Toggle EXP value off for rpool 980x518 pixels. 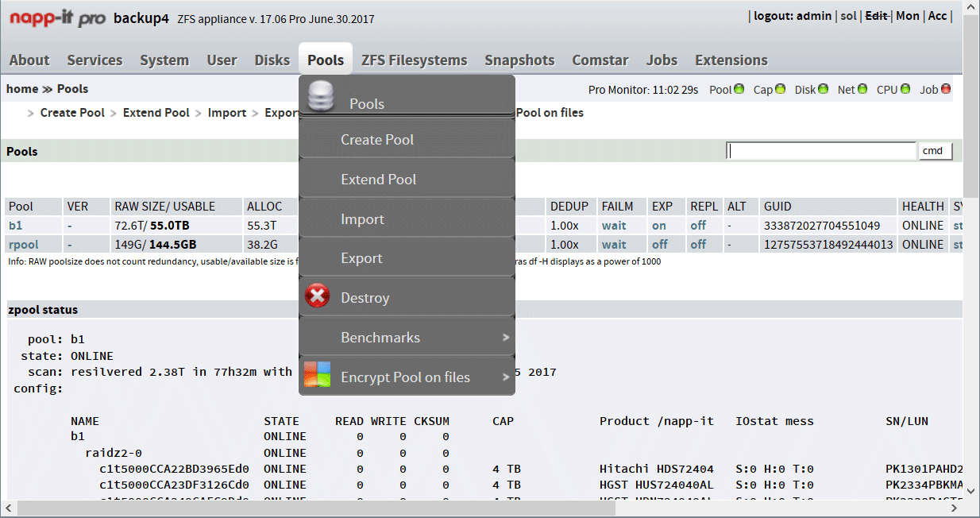(x=660, y=245)
